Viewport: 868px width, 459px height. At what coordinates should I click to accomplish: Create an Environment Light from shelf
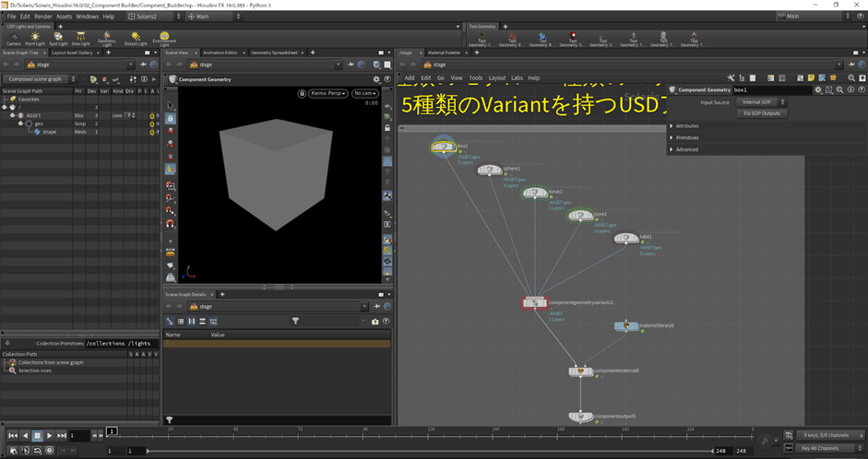click(164, 39)
